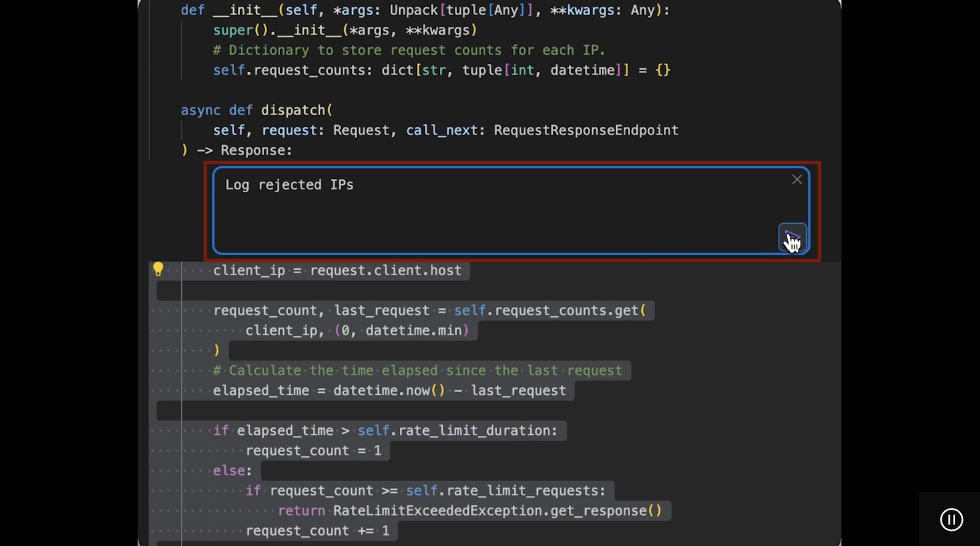This screenshot has height=546, width=980.
Task: Click the RequestResponseEndpoint type annotation
Action: [x=585, y=130]
